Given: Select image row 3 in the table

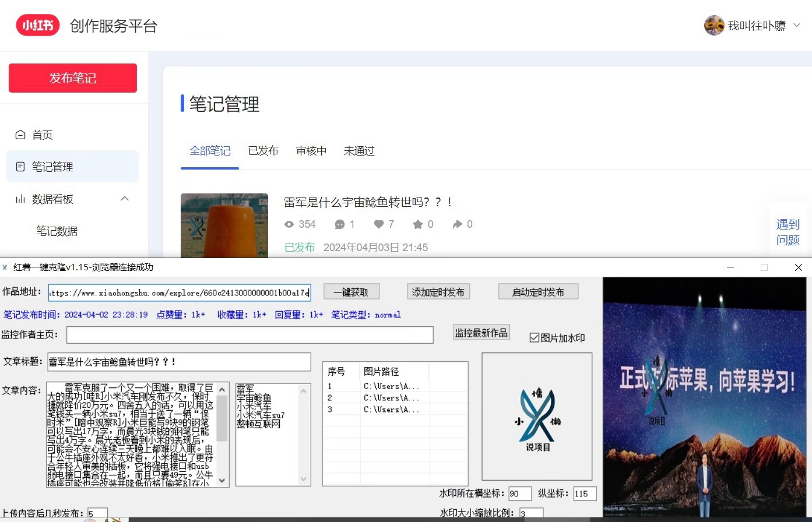Looking at the screenshot, I should pyautogui.click(x=395, y=409).
